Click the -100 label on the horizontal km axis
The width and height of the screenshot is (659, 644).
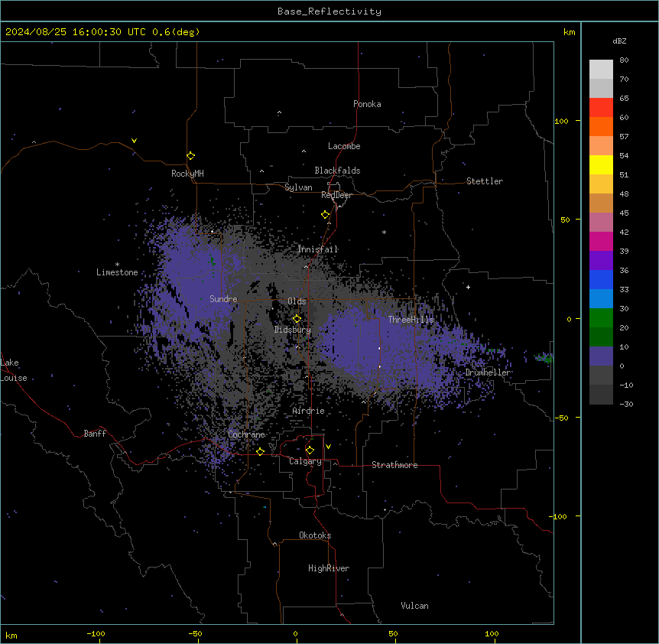tap(96, 633)
